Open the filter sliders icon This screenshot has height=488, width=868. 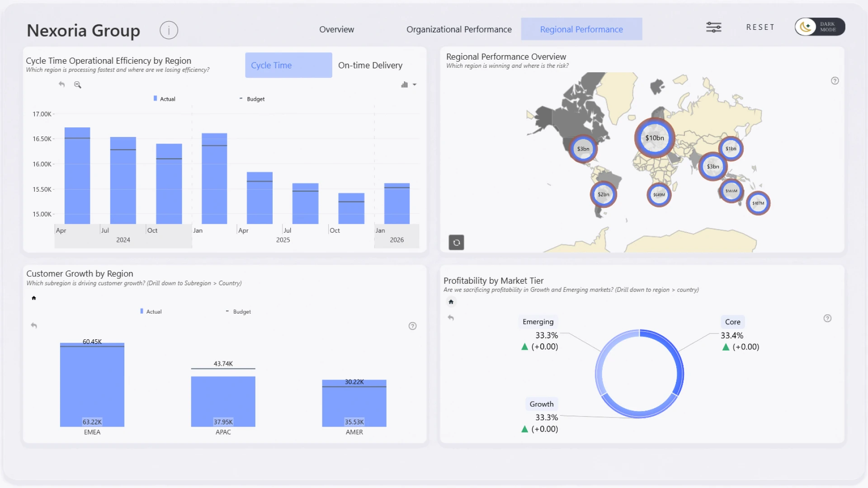[x=714, y=27]
